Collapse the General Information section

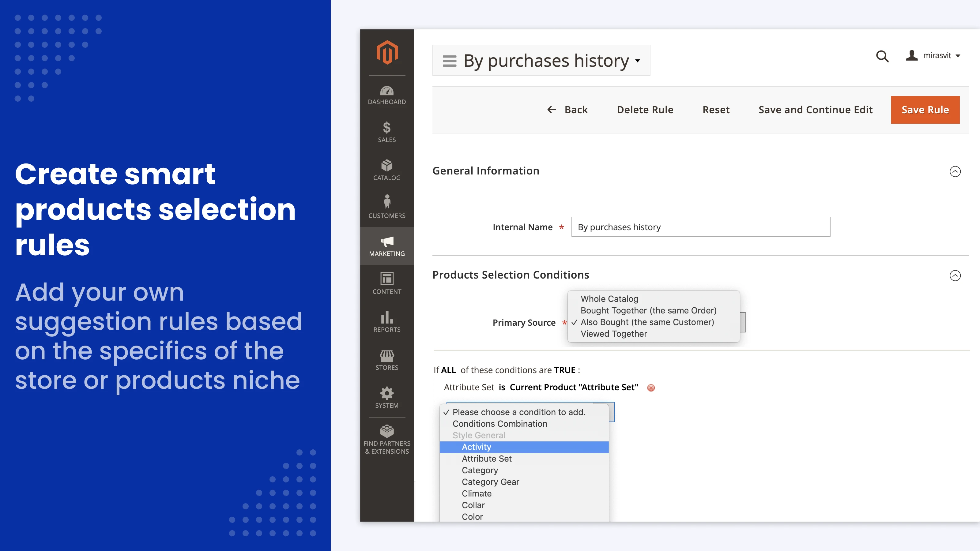coord(955,171)
